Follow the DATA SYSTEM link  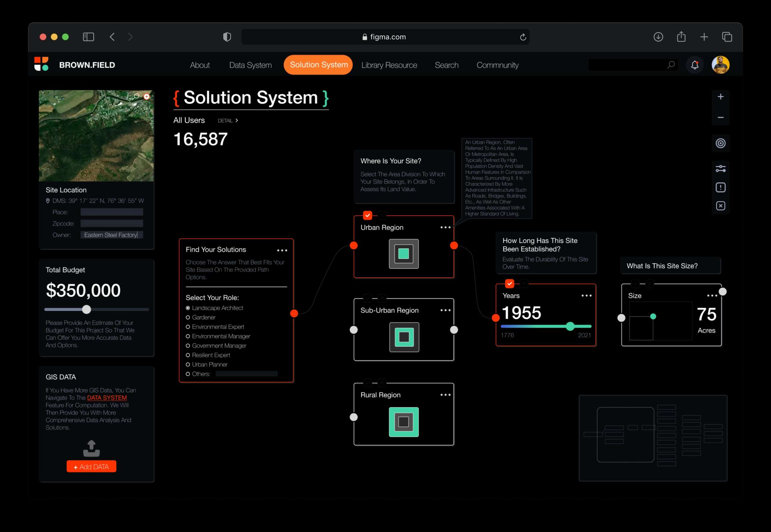tap(107, 398)
